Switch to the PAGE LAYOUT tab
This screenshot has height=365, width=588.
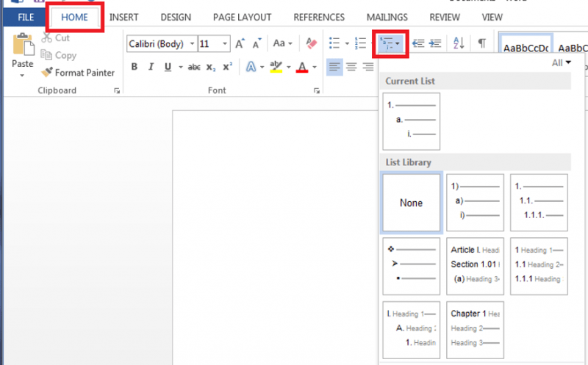(x=242, y=17)
